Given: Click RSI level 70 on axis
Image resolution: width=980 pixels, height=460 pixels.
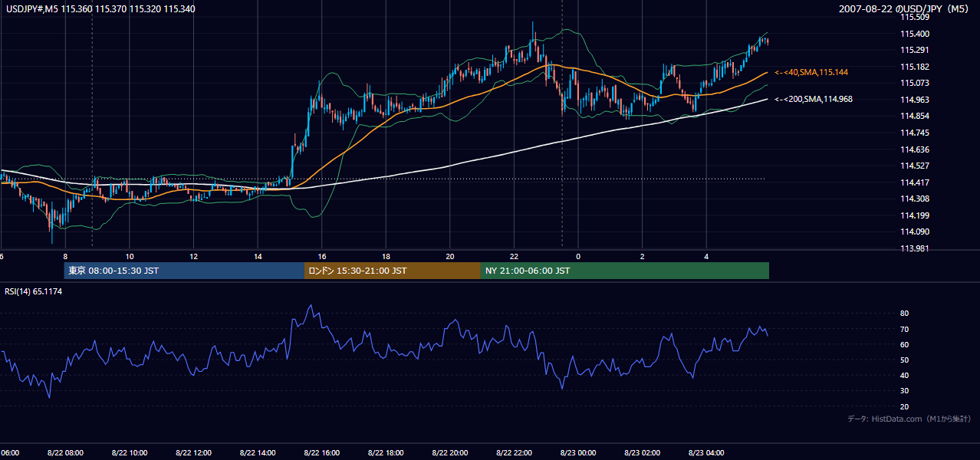Looking at the screenshot, I should pyautogui.click(x=904, y=330).
